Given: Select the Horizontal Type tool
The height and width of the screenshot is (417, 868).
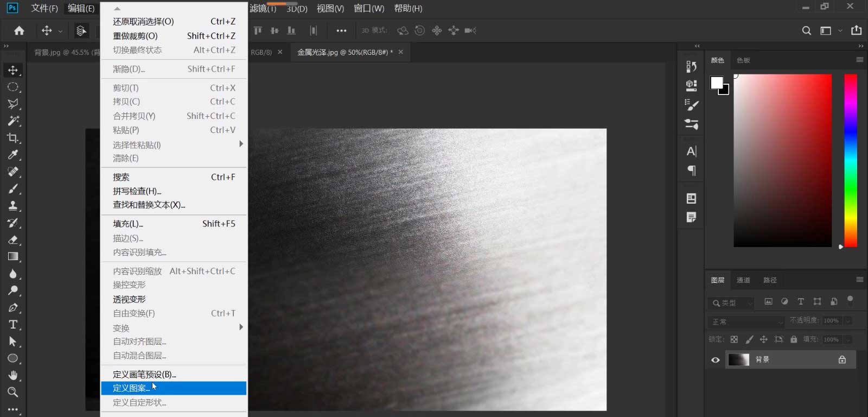Looking at the screenshot, I should click(x=13, y=324).
